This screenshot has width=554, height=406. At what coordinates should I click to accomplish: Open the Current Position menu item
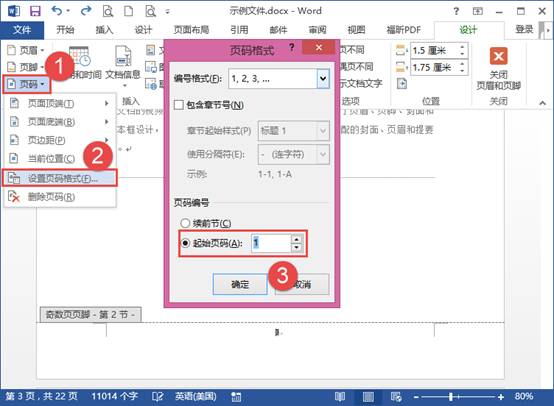point(60,159)
